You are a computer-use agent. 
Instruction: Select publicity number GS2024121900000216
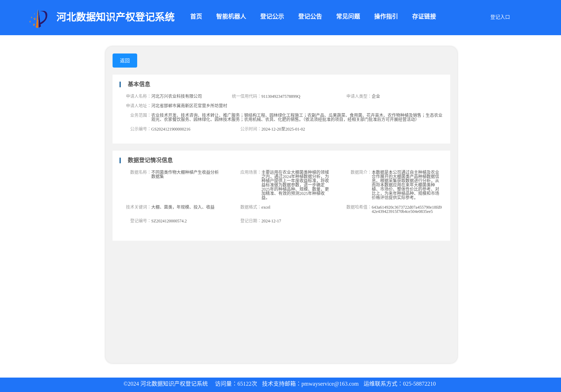tap(171, 129)
